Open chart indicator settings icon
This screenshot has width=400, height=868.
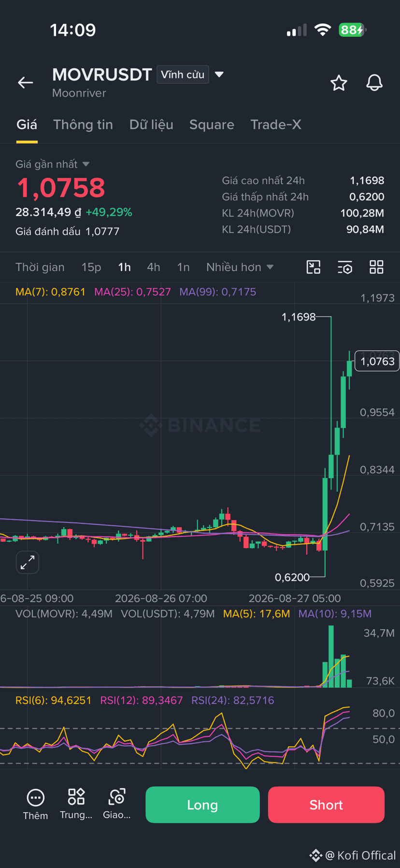tap(345, 267)
